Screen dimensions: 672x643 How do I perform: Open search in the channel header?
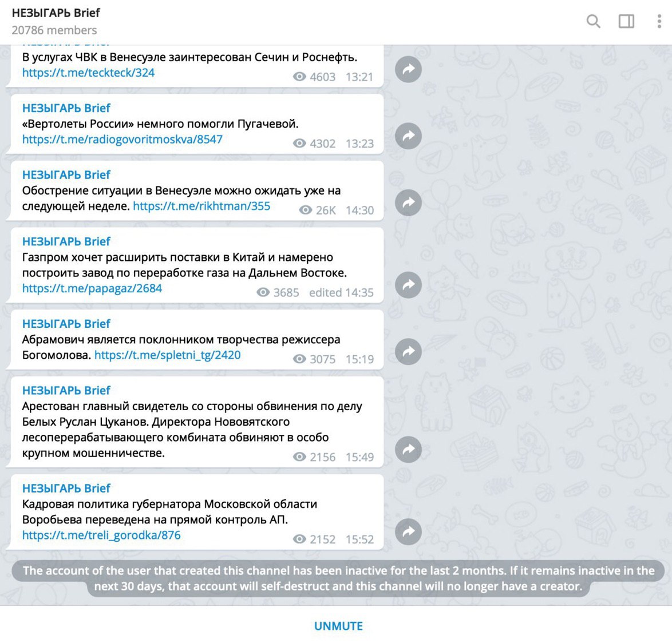point(593,21)
